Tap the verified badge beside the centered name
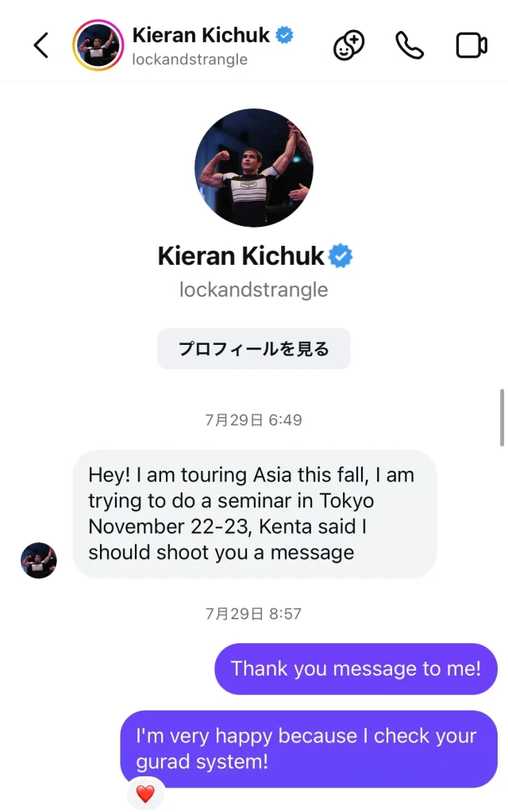 (341, 256)
